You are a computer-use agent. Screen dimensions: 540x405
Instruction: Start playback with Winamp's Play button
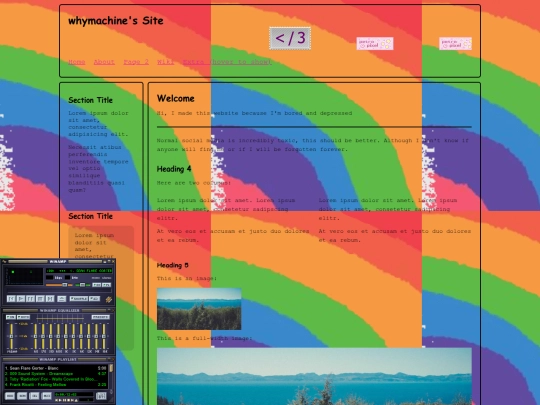click(x=21, y=299)
